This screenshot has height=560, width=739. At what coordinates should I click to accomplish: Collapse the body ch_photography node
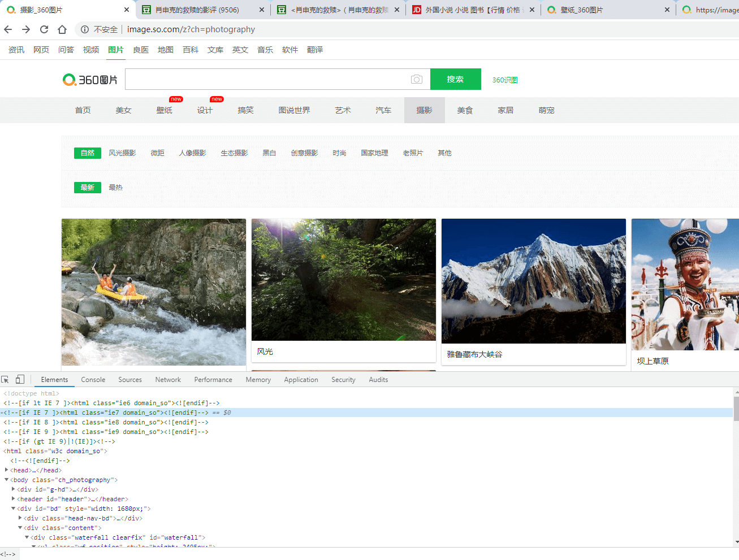(x=7, y=480)
